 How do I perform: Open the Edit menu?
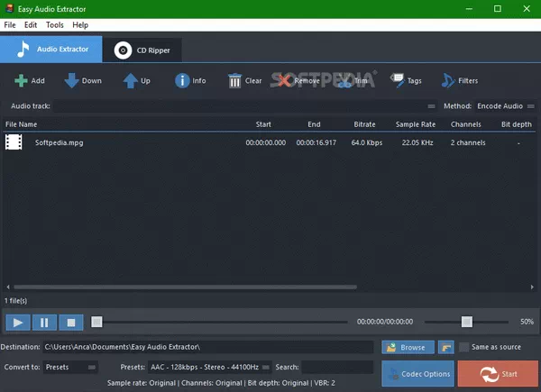coord(31,25)
